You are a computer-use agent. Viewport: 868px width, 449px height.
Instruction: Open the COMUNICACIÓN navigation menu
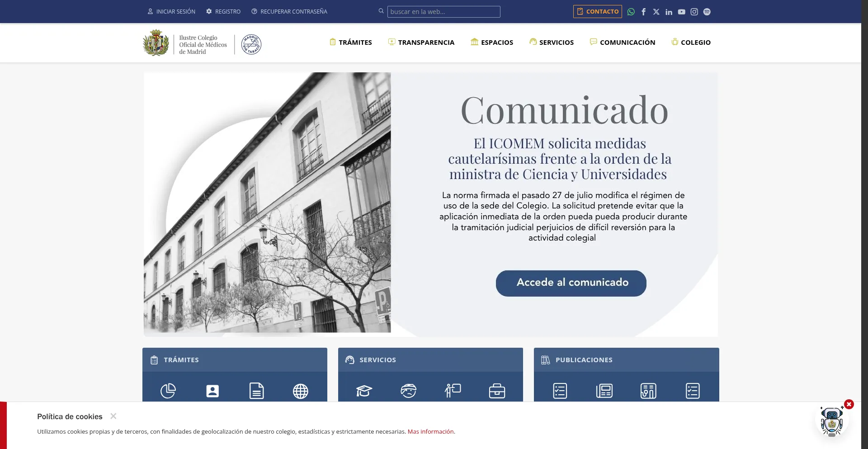(x=623, y=42)
